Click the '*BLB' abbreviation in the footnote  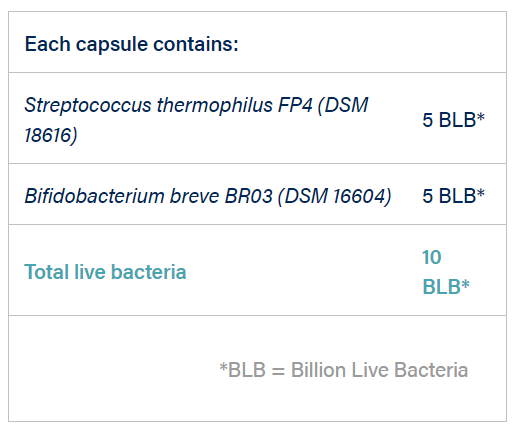[x=243, y=370]
